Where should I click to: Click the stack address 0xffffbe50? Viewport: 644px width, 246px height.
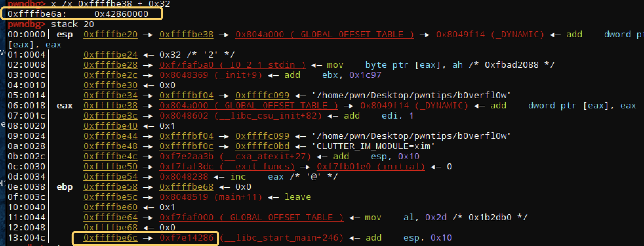[x=110, y=167]
